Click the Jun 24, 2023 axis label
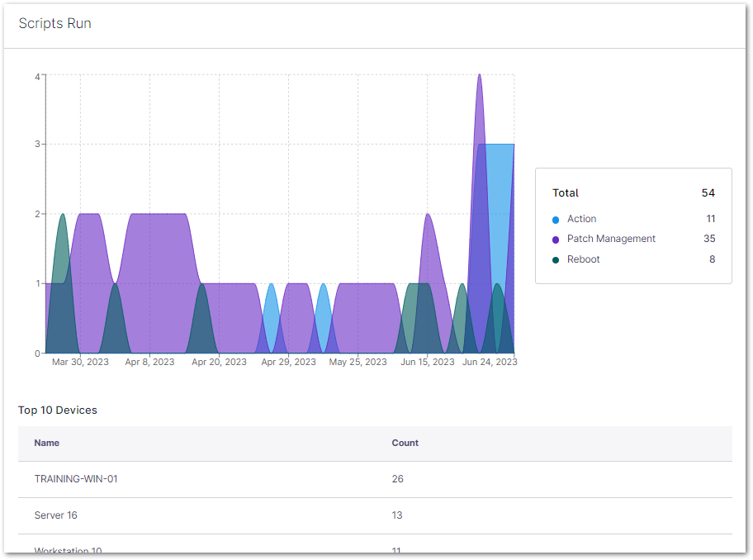 tap(490, 362)
